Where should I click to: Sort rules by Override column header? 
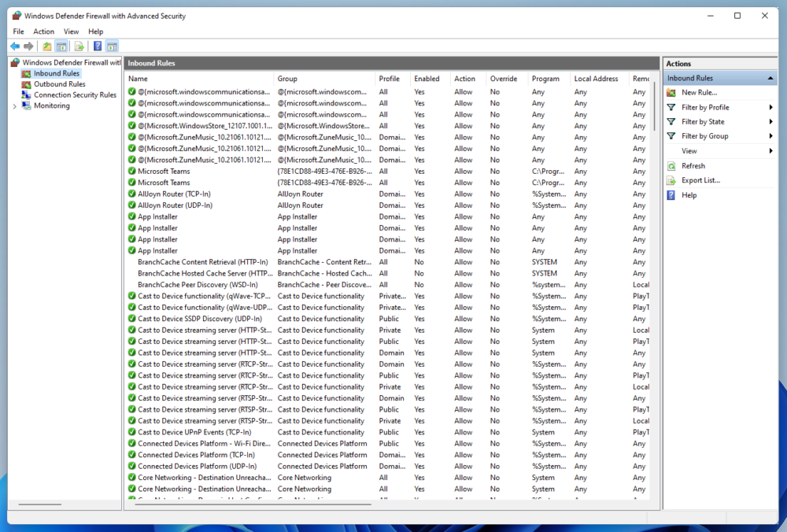click(x=507, y=79)
